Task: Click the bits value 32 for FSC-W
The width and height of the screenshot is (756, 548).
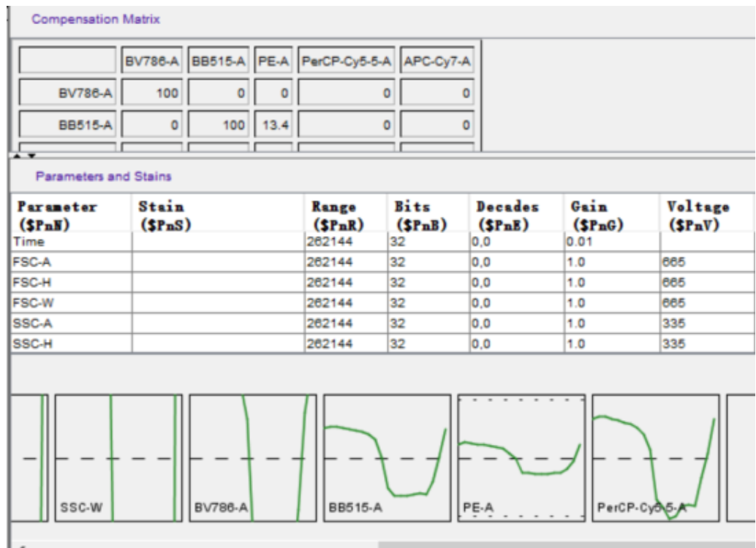Action: tap(428, 302)
